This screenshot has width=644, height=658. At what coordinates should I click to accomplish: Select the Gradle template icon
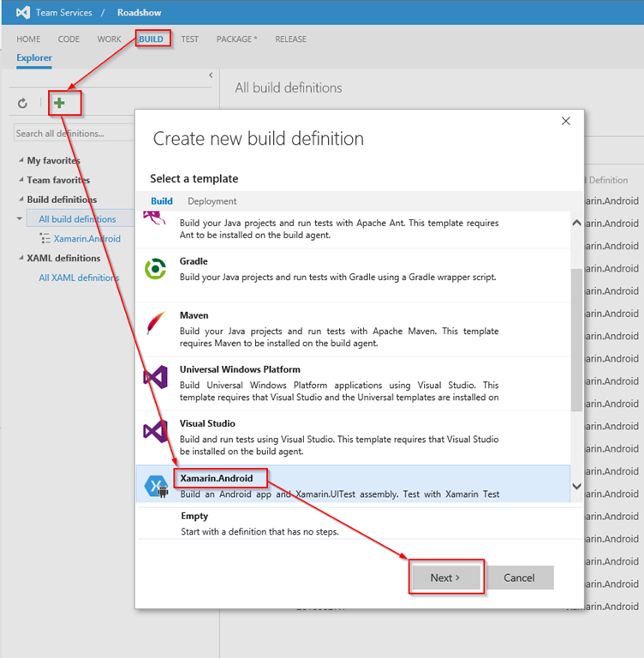(155, 269)
